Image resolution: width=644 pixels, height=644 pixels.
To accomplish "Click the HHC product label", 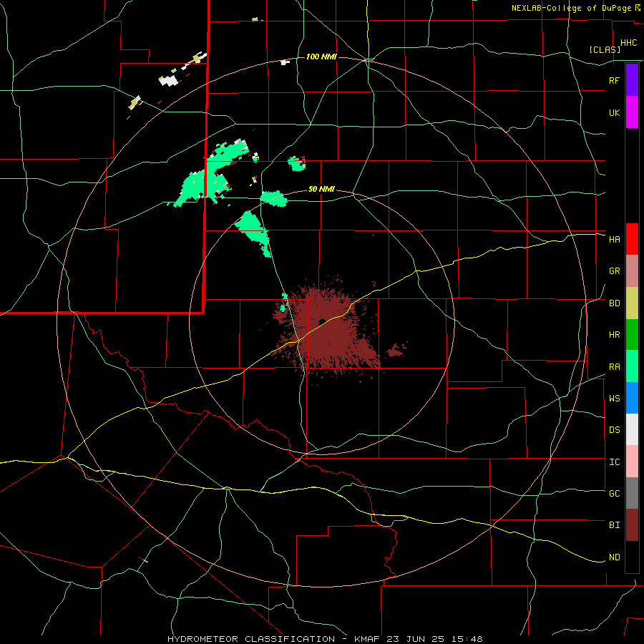I will tap(628, 43).
